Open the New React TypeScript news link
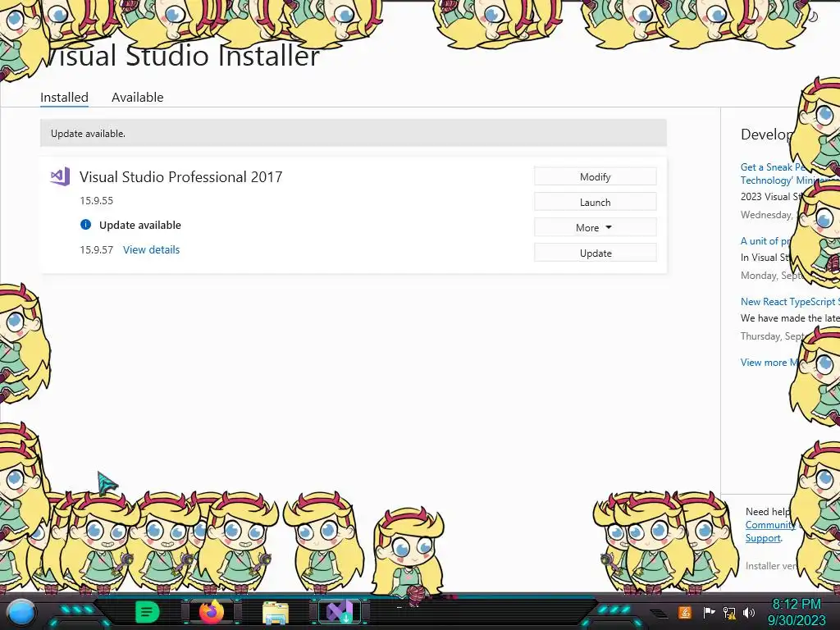840x630 pixels. click(x=790, y=302)
